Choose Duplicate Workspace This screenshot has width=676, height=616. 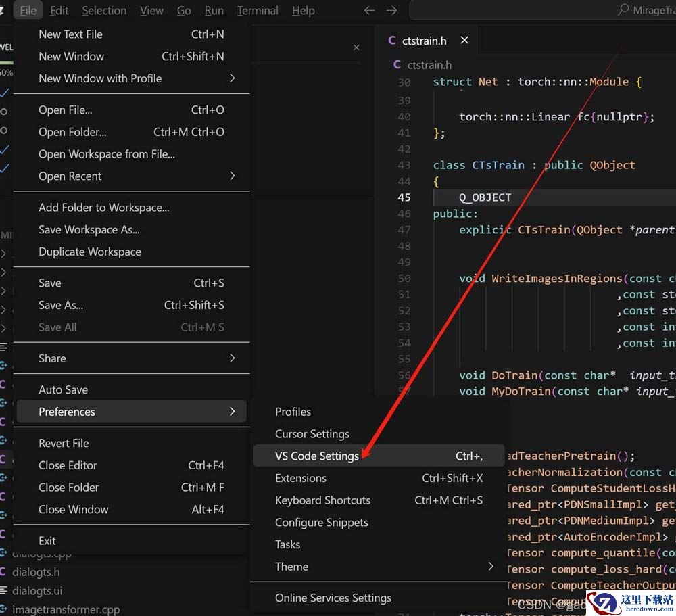coord(132,252)
